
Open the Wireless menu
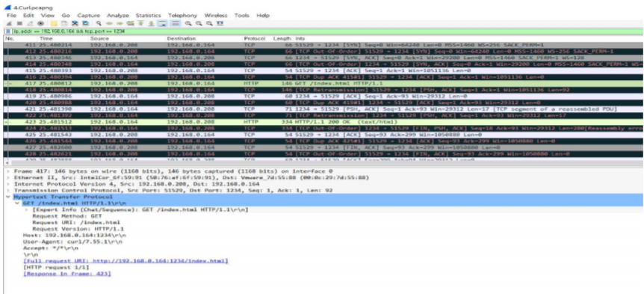click(x=215, y=16)
